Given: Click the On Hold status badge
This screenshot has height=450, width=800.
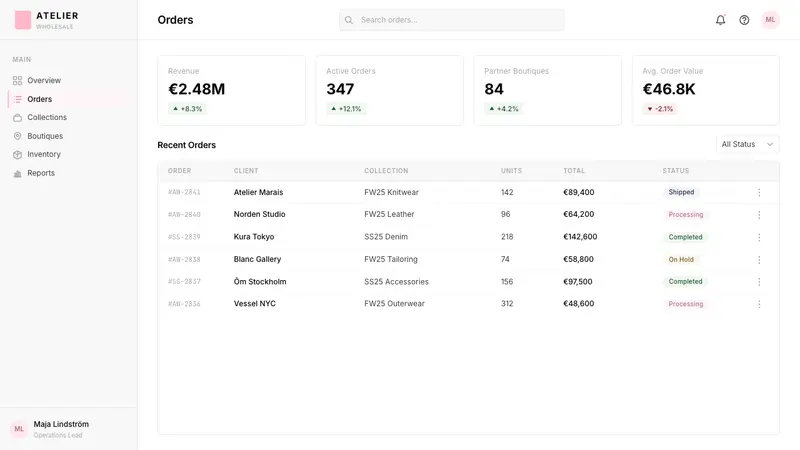Looking at the screenshot, I should [681, 260].
